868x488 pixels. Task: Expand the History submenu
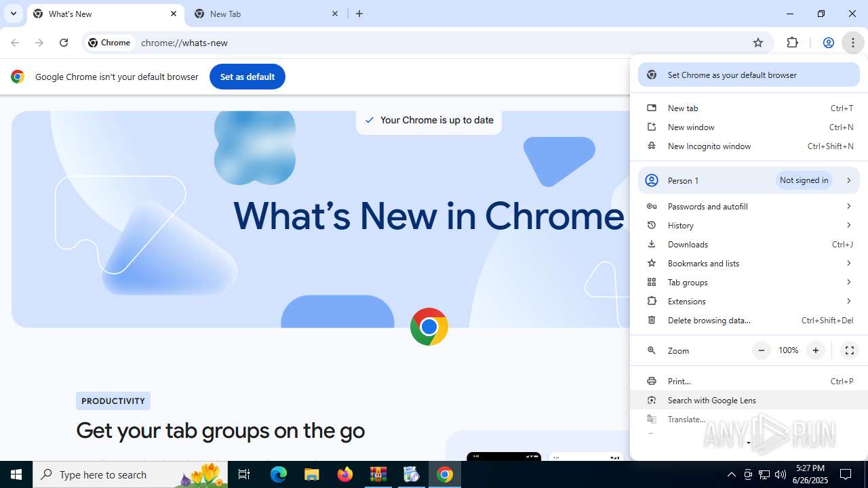pyautogui.click(x=749, y=226)
